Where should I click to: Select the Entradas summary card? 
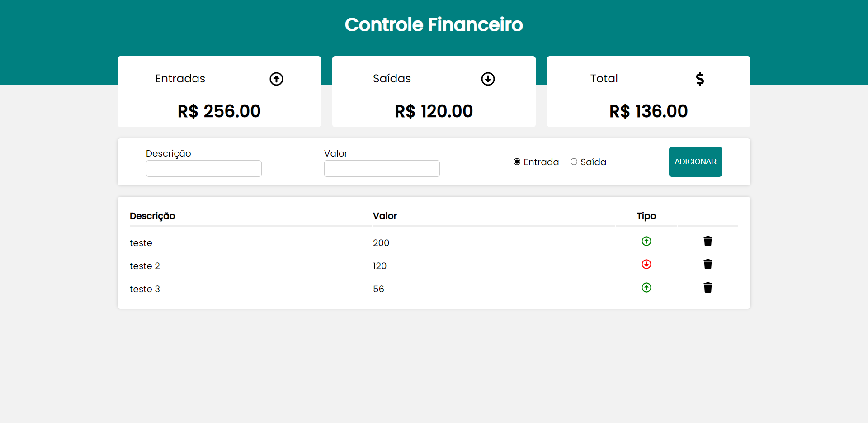(219, 91)
